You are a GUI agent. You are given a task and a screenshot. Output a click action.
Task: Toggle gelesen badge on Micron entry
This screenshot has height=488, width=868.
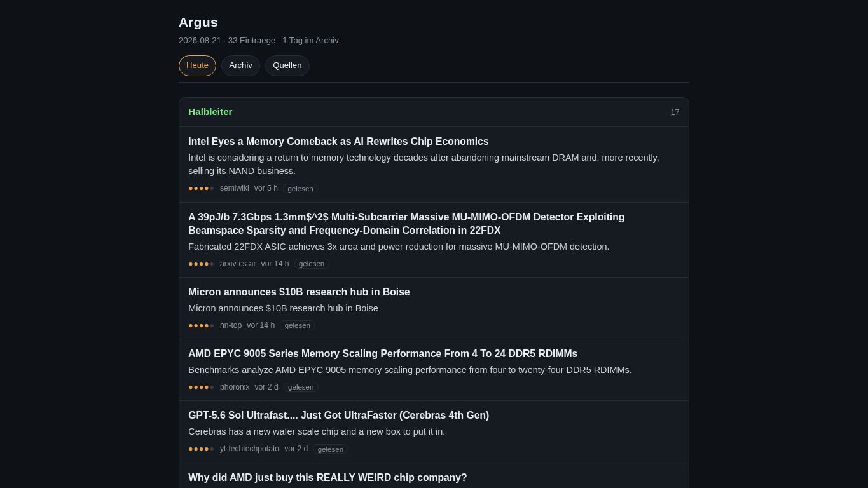click(297, 325)
